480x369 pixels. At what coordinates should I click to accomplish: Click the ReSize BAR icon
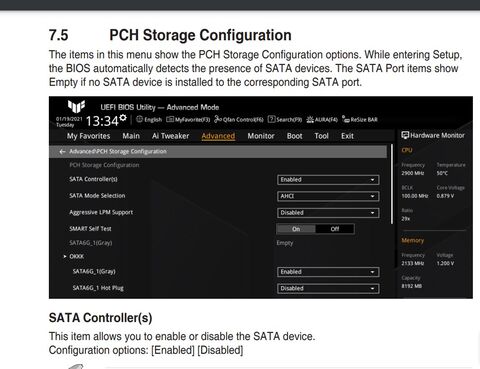click(x=346, y=119)
